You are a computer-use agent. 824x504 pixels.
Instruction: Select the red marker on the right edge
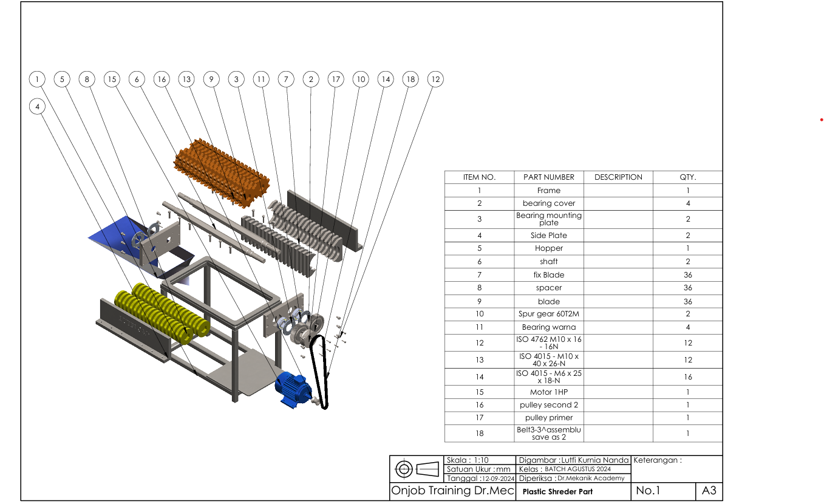point(821,120)
